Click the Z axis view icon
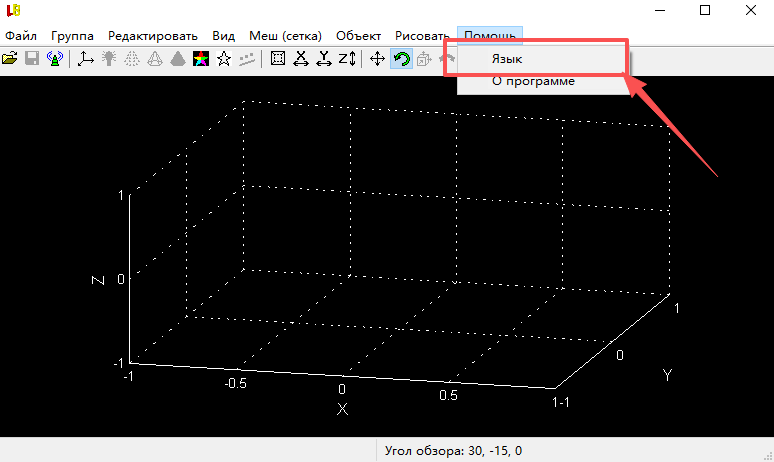This screenshot has width=774, height=462. click(347, 59)
